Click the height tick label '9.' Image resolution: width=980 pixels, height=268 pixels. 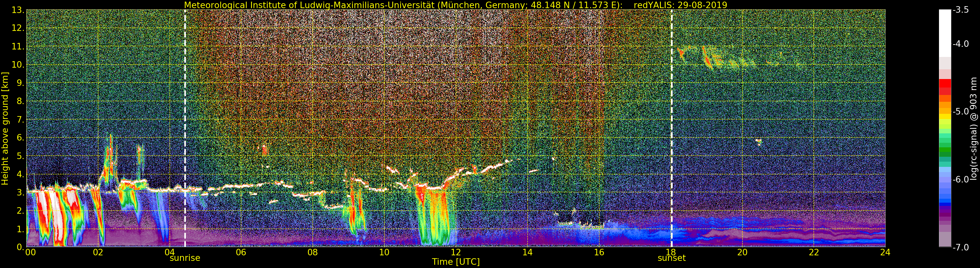(20, 83)
